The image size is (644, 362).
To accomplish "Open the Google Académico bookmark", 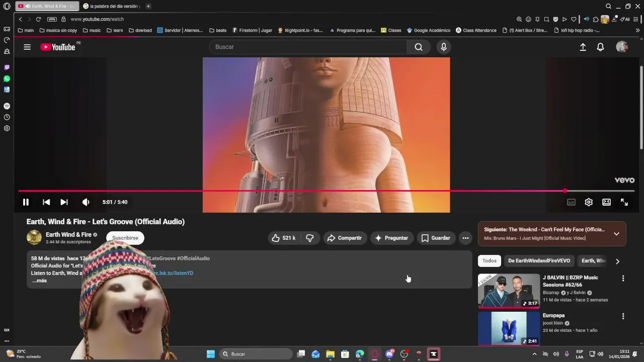I will 428,30.
